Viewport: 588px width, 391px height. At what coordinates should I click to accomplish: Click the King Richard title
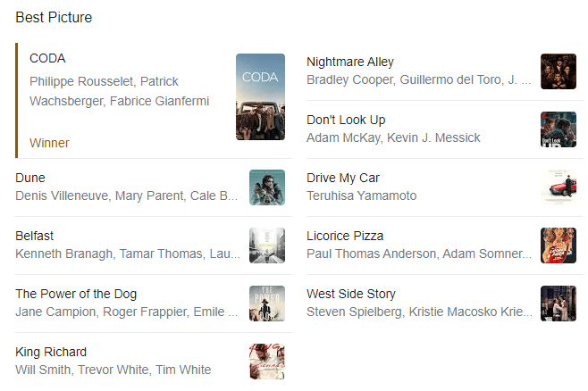(x=51, y=352)
